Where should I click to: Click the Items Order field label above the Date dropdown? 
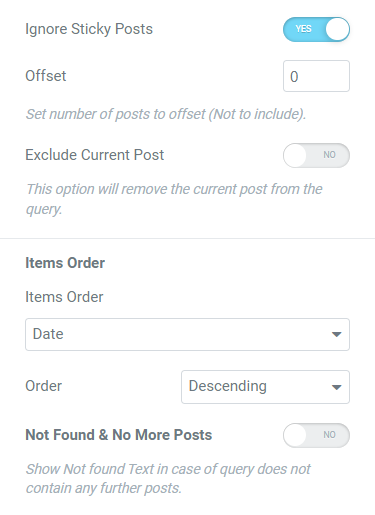coord(64,297)
